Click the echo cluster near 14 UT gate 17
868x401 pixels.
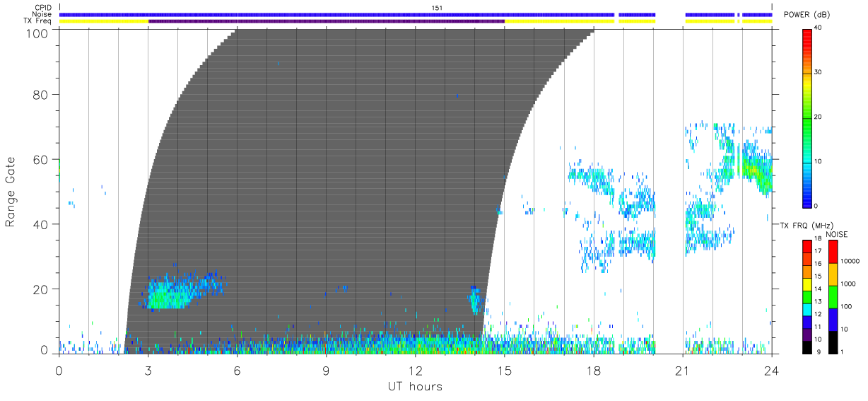tap(475, 300)
